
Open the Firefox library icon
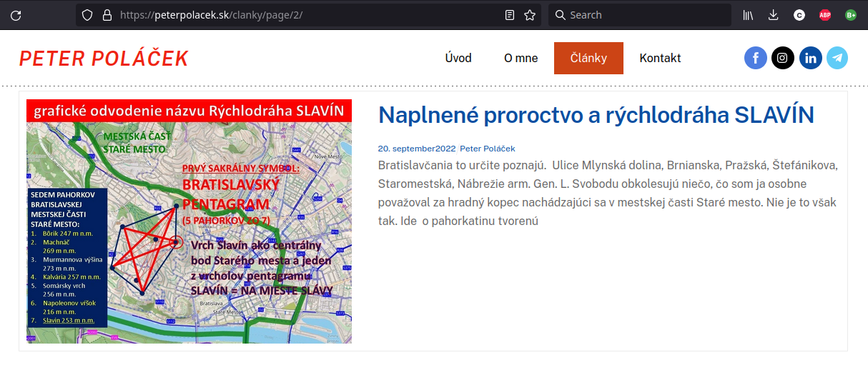(x=748, y=15)
